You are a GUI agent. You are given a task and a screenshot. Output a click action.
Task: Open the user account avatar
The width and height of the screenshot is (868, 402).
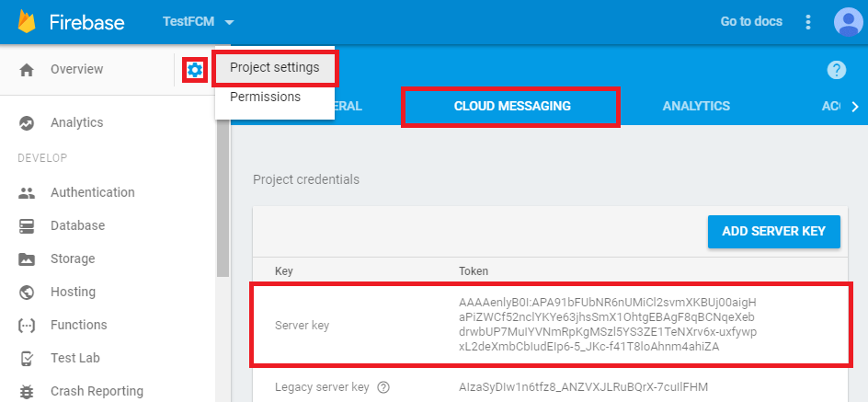pyautogui.click(x=848, y=22)
